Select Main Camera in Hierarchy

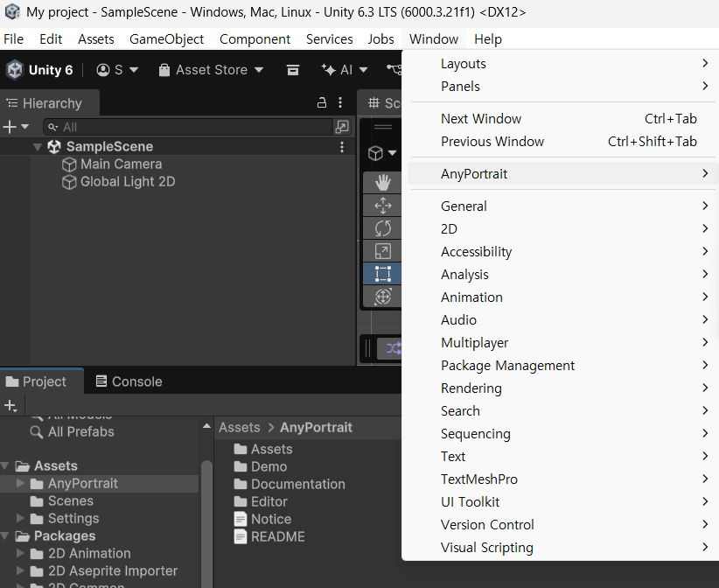121,164
